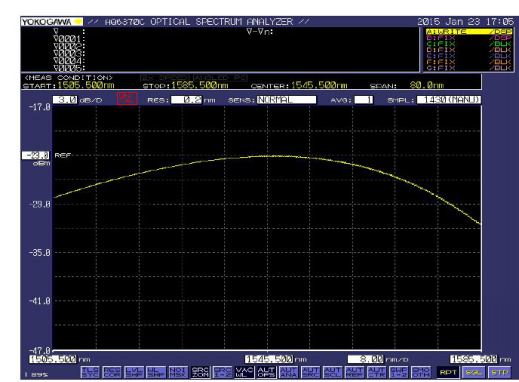Select trace E:FIX /BLK row
Screen dimensions: 519x382
(469, 56)
